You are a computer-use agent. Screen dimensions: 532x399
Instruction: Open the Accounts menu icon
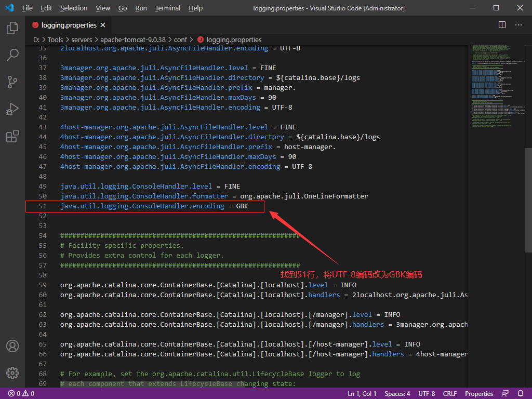point(12,346)
